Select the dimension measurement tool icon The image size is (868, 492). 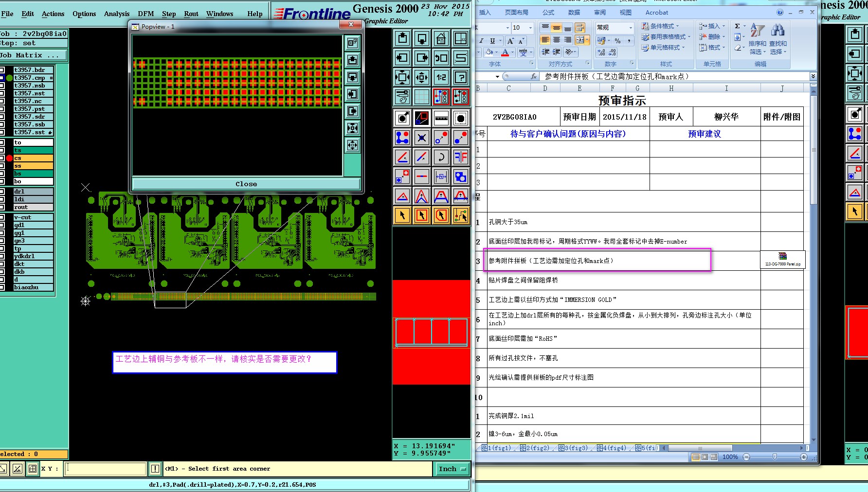click(441, 176)
